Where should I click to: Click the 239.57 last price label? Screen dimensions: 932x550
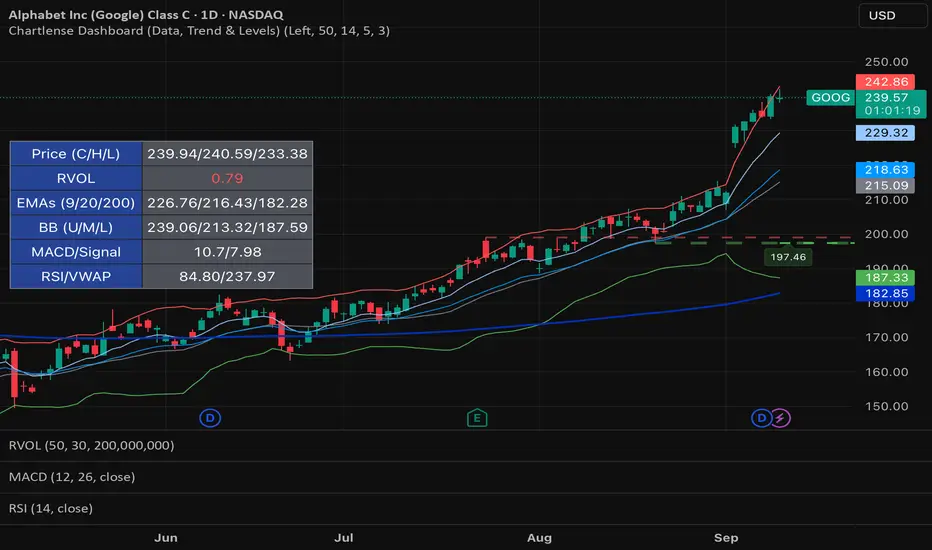point(886,97)
